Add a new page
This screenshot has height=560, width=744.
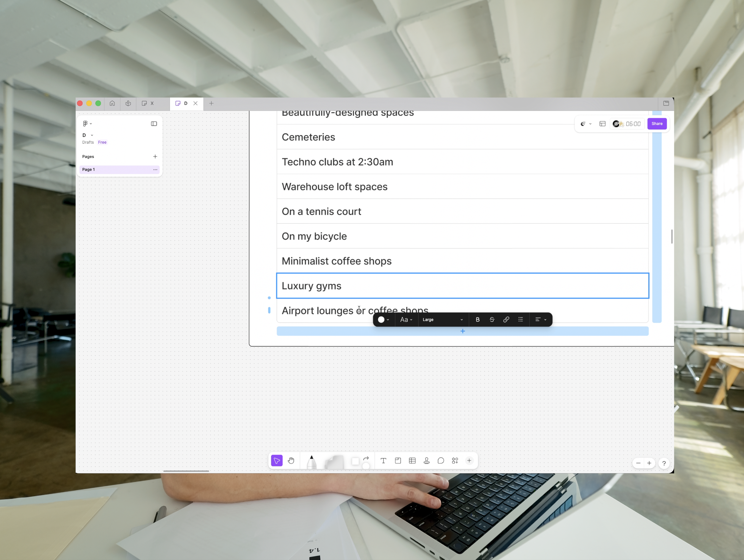click(155, 157)
